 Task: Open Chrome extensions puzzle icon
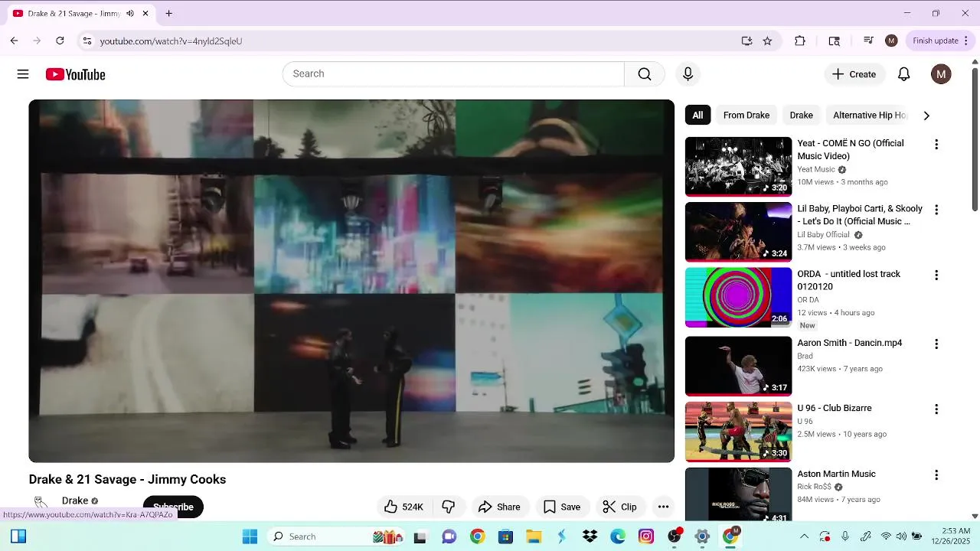800,41
